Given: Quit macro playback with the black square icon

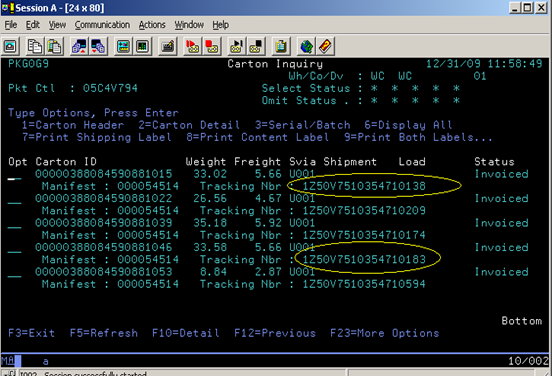Looking at the screenshot, I should click(x=256, y=46).
